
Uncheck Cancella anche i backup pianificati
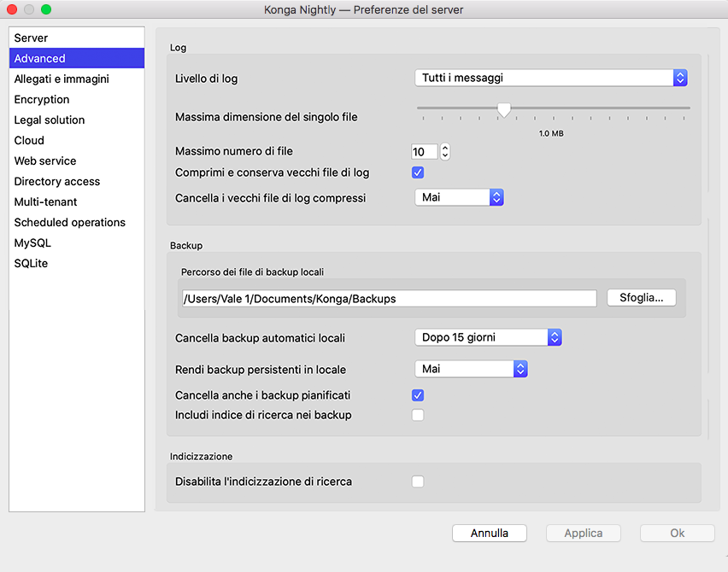click(418, 395)
